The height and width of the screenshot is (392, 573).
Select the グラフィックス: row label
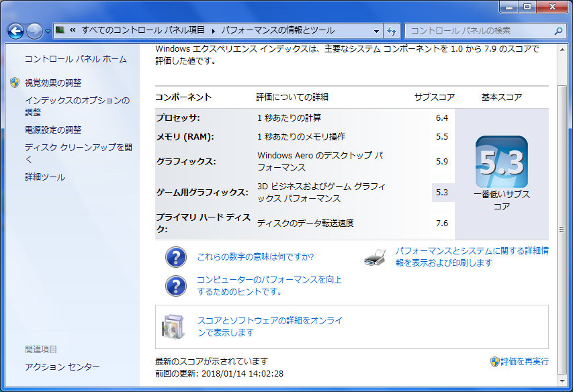pyautogui.click(x=186, y=161)
